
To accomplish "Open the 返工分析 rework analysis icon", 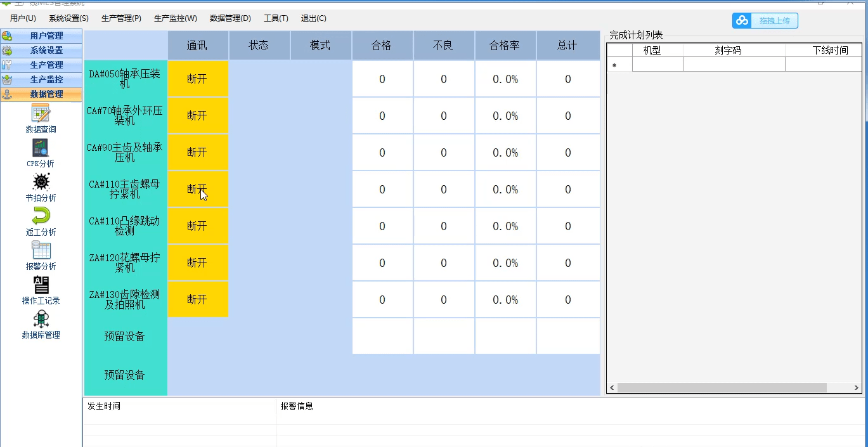I will click(41, 217).
